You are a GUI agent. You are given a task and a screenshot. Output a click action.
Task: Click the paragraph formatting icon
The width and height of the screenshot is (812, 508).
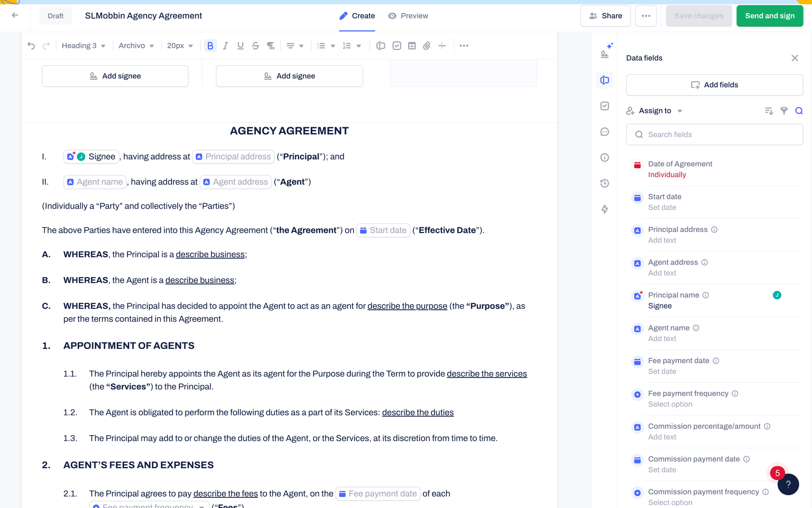[x=271, y=46]
